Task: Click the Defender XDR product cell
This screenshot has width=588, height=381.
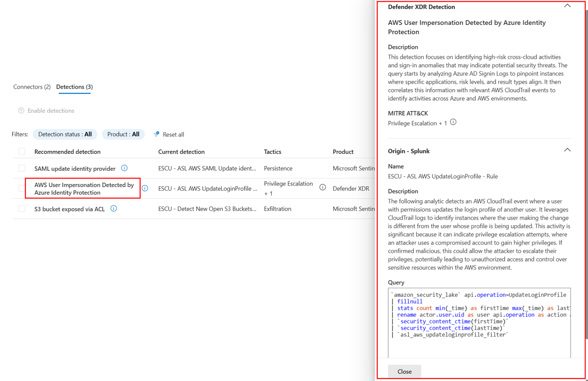Action: click(x=351, y=189)
